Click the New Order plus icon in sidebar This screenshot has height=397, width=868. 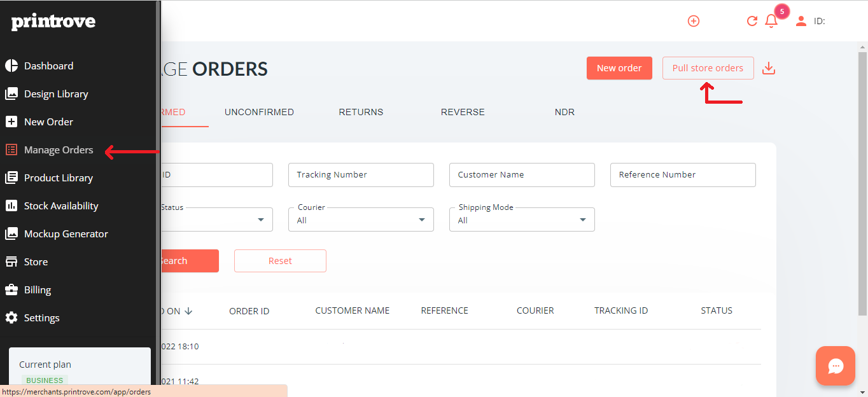[11, 122]
